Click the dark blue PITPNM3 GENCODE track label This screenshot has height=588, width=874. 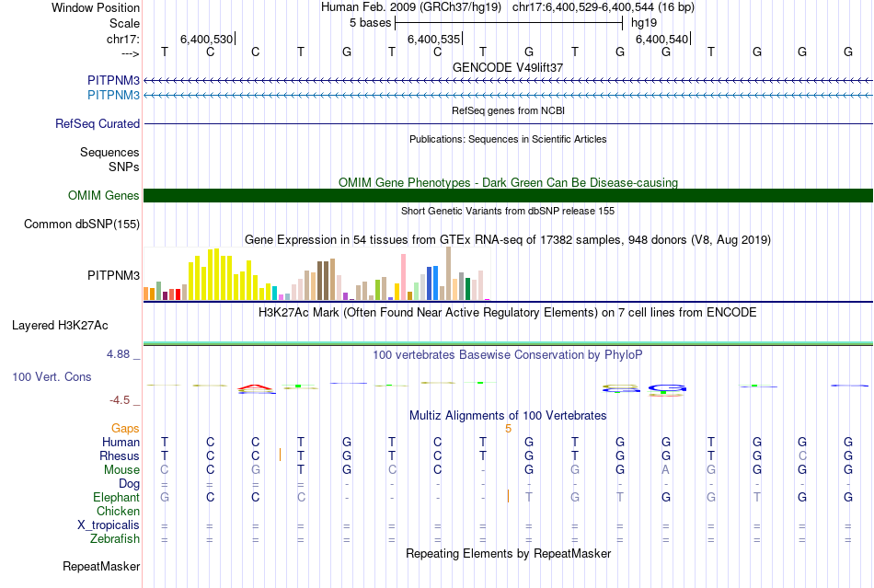point(114,81)
